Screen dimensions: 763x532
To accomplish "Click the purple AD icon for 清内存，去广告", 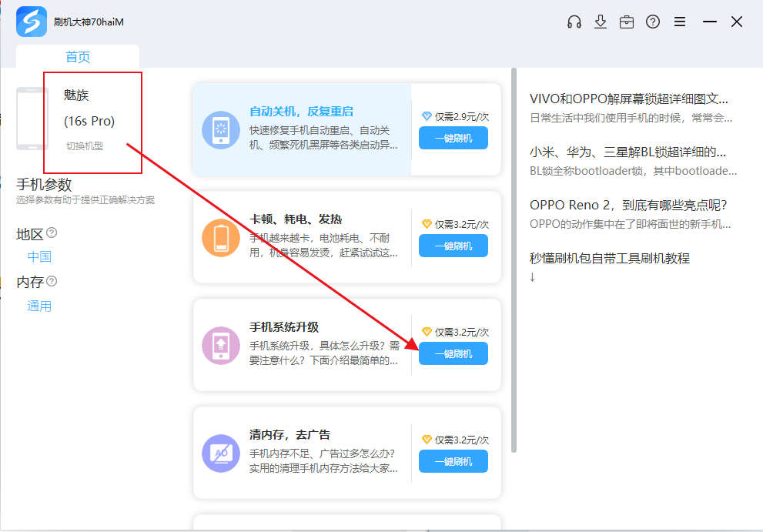I will pyautogui.click(x=221, y=453).
